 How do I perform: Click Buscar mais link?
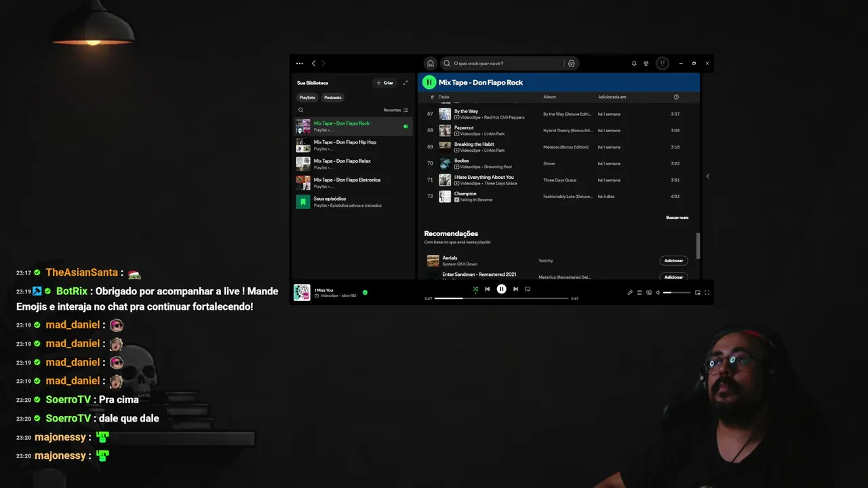pyautogui.click(x=677, y=218)
